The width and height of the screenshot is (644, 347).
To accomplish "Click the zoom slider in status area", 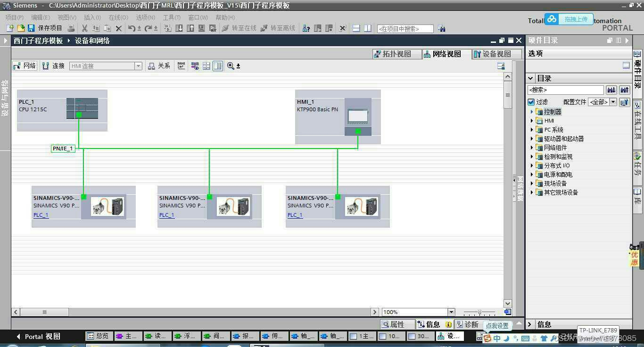I will [x=479, y=312].
